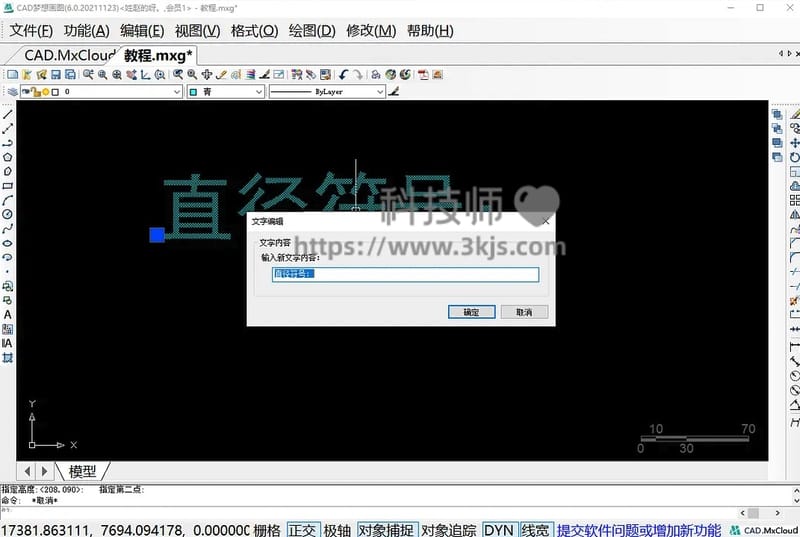Click the Save All icon
Image resolution: width=800 pixels, height=537 pixels.
pos(70,74)
